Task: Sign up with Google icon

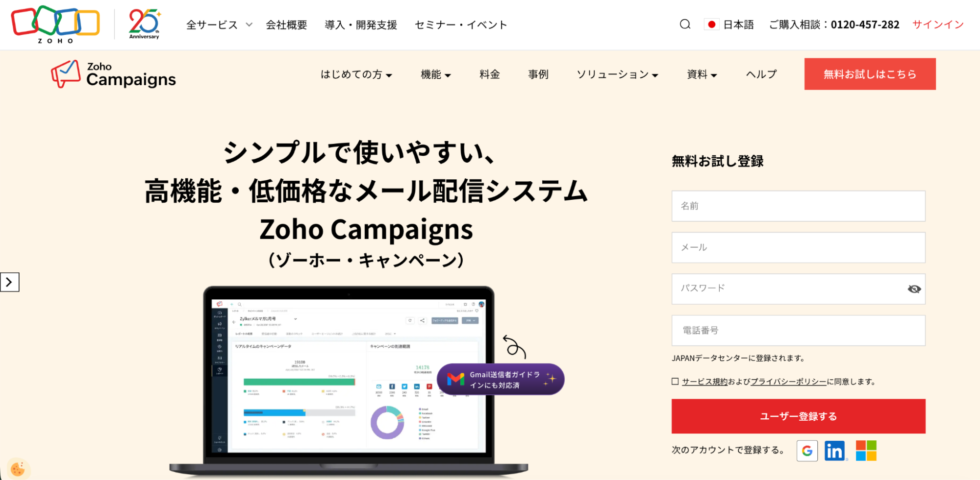Action: click(807, 451)
